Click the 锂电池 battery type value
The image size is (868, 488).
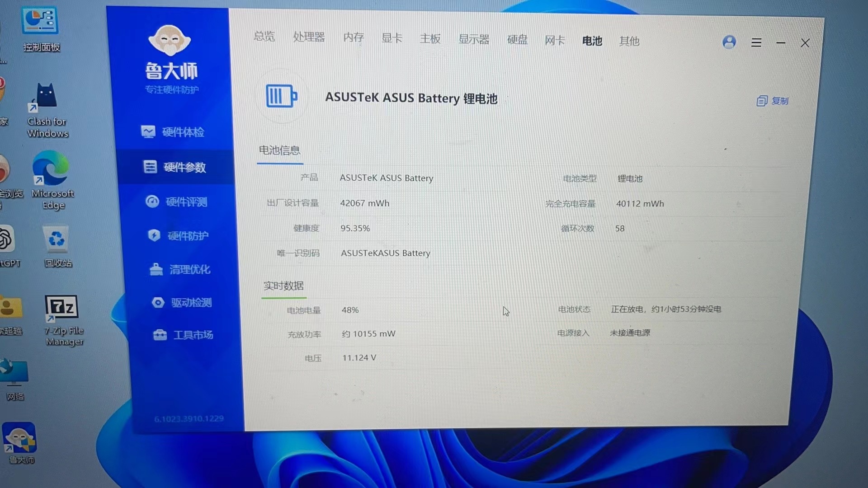[x=630, y=179]
